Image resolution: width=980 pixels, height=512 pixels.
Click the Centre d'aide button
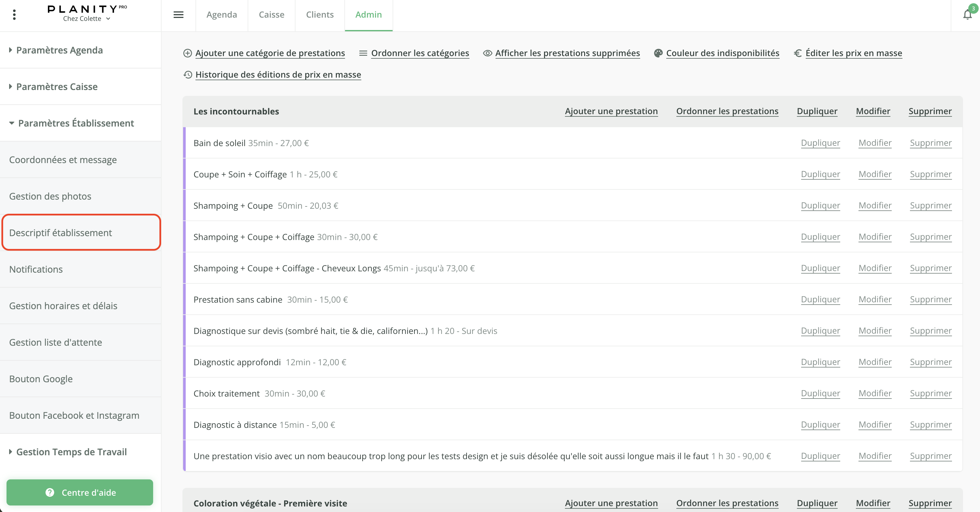[x=79, y=492]
